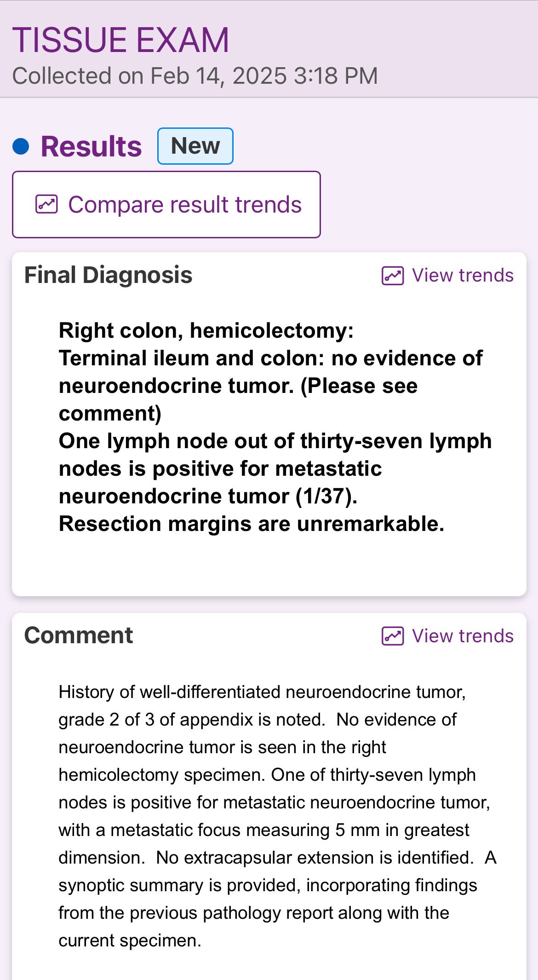Tap 'Terminal ileum and colon' diagnosis line
538x980 pixels.
click(x=270, y=358)
